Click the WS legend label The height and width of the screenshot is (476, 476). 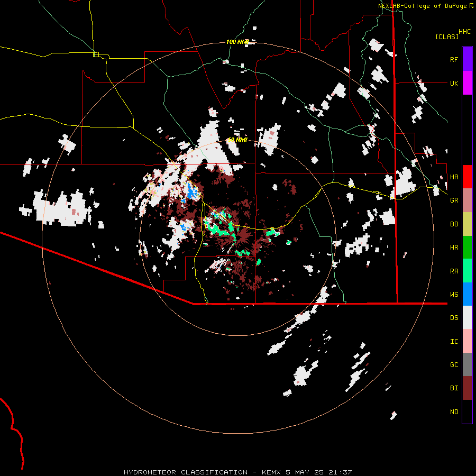pos(454,295)
